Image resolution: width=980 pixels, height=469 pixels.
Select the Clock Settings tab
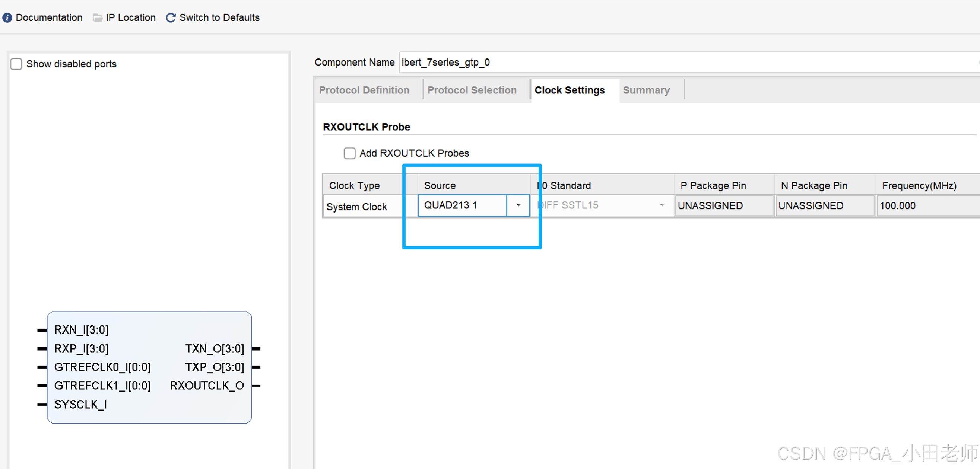[x=569, y=90]
